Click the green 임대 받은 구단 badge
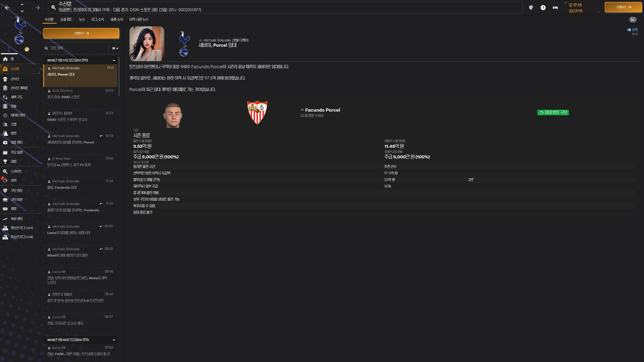 click(x=553, y=112)
